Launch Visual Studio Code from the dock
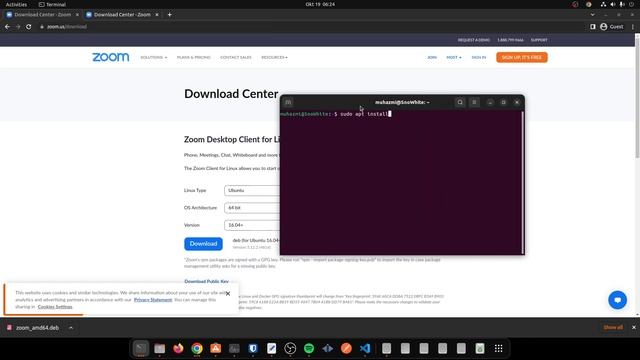The image size is (640, 360). (365, 348)
